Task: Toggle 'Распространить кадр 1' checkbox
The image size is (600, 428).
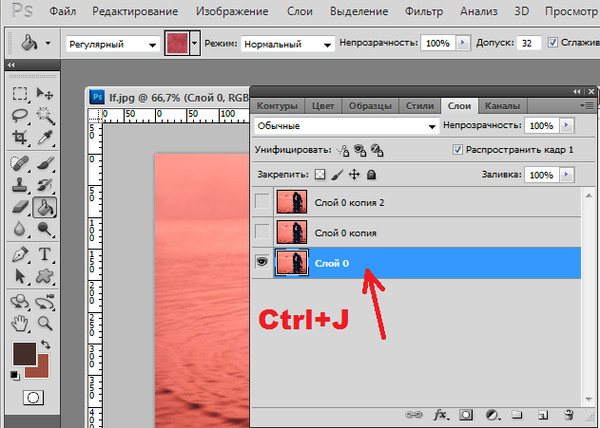Action: coord(458,150)
